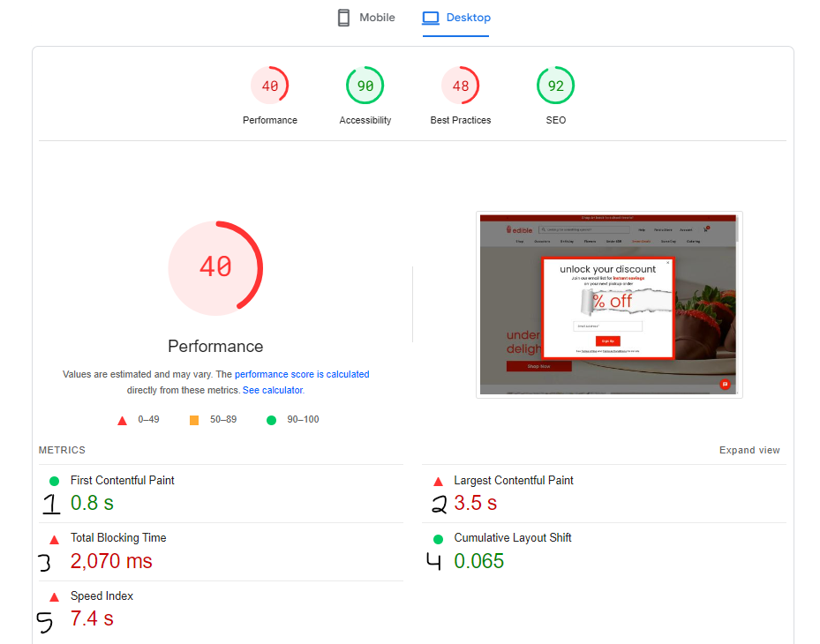Click the 0–49 legend range text

(148, 419)
